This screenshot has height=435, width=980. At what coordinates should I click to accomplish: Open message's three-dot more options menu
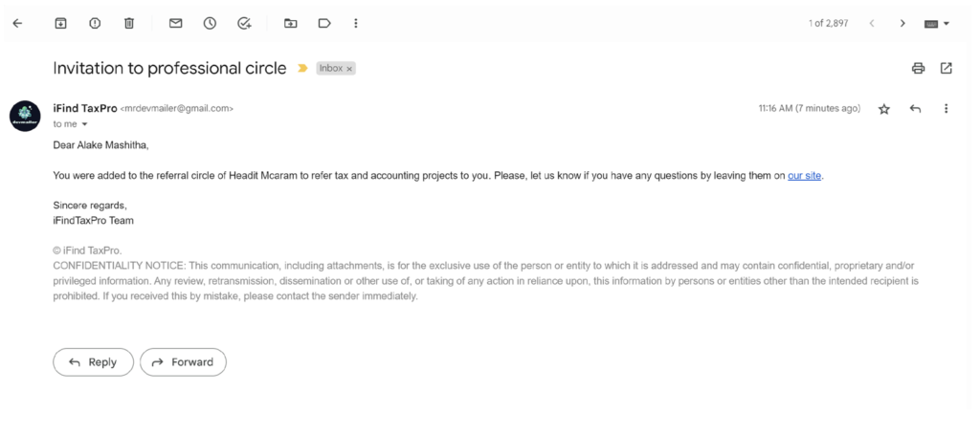[x=947, y=109]
